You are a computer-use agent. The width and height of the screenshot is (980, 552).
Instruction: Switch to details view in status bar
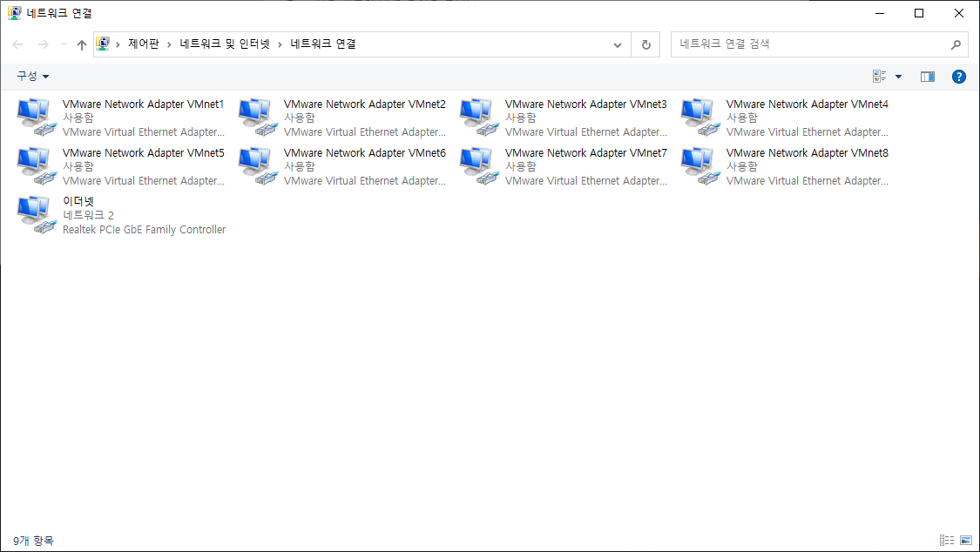point(947,540)
